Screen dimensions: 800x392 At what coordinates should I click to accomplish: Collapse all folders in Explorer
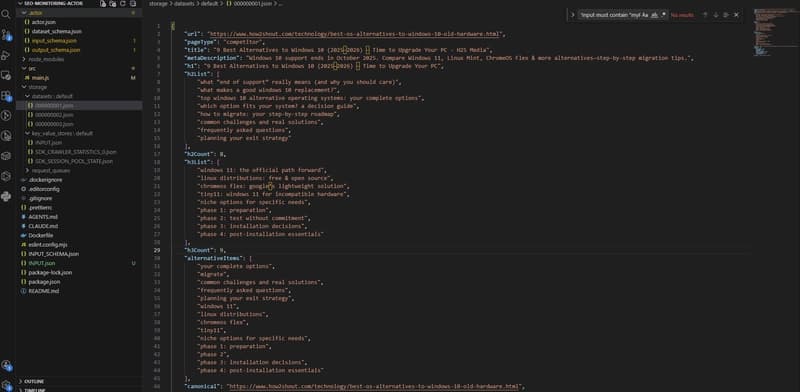(133, 4)
